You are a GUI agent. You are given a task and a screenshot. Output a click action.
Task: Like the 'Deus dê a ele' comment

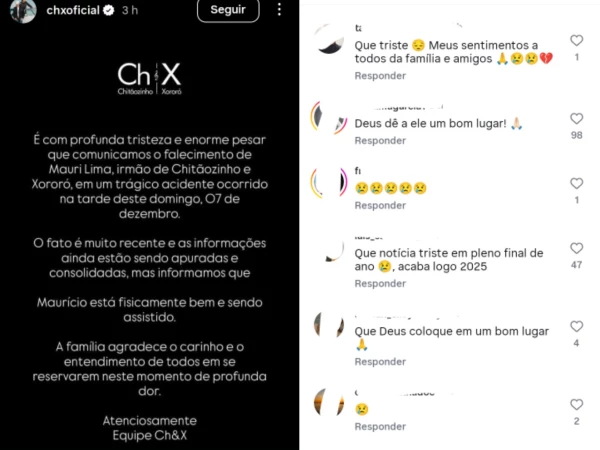576,118
